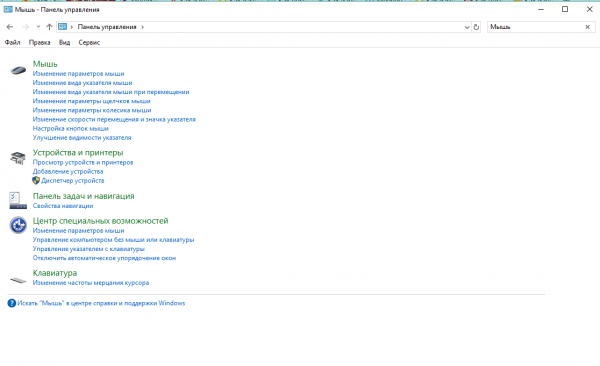Open the Taskbar and Navigation icon
600x366 pixels.
[18, 201]
